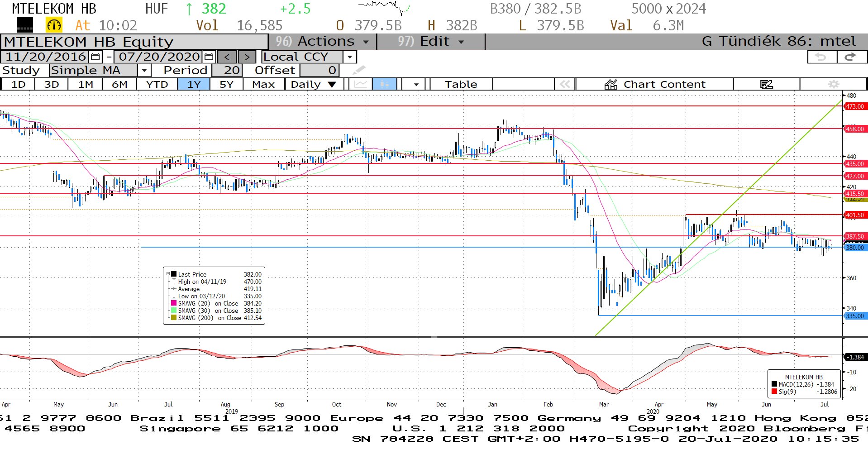Viewport: 868px width, 464px height.
Task: Switch to the line chart icon
Action: [x=361, y=84]
